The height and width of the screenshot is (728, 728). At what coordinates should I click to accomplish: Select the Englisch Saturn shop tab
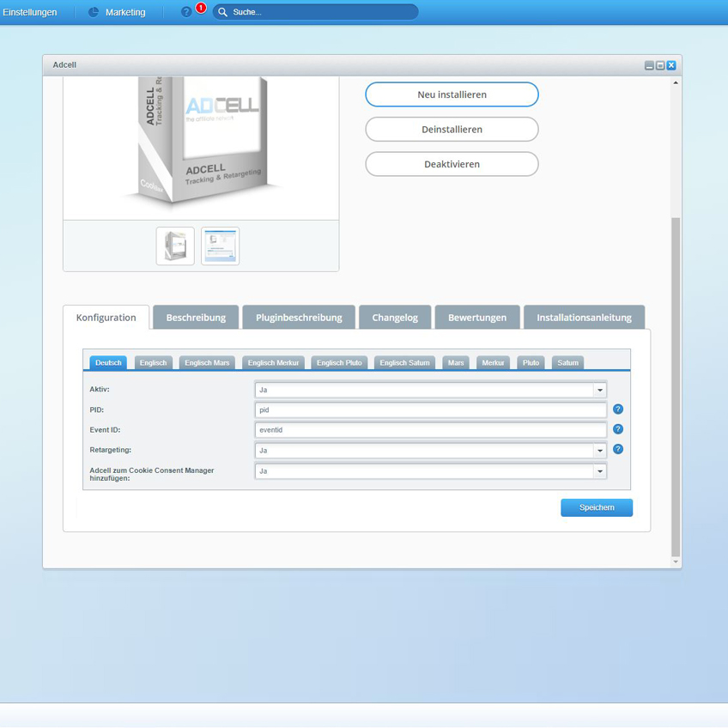click(405, 362)
